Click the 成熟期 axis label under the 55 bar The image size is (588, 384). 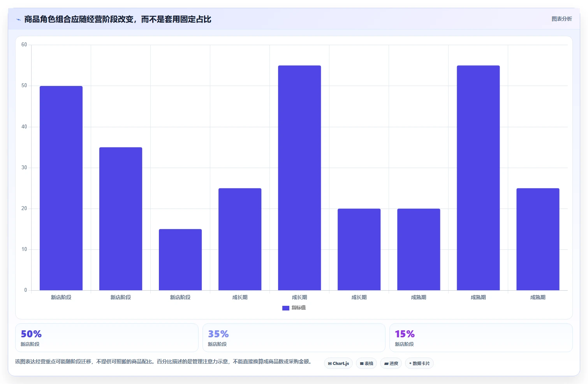pyautogui.click(x=478, y=297)
